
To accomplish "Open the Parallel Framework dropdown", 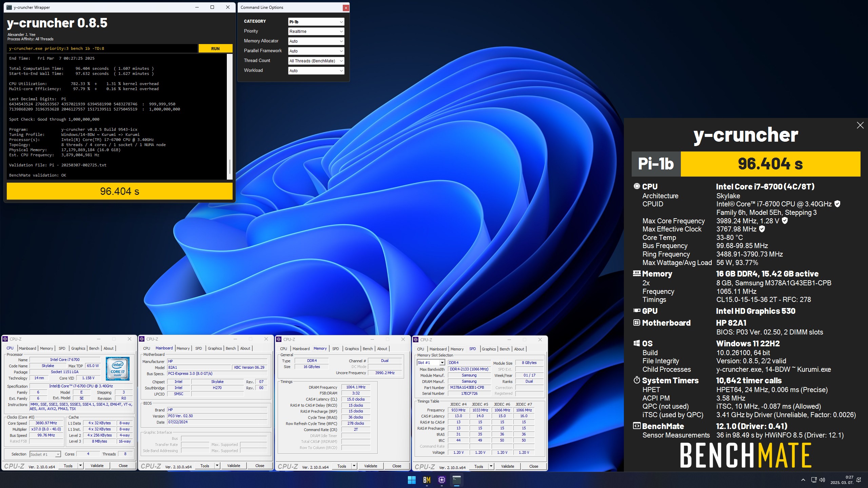I will [316, 51].
